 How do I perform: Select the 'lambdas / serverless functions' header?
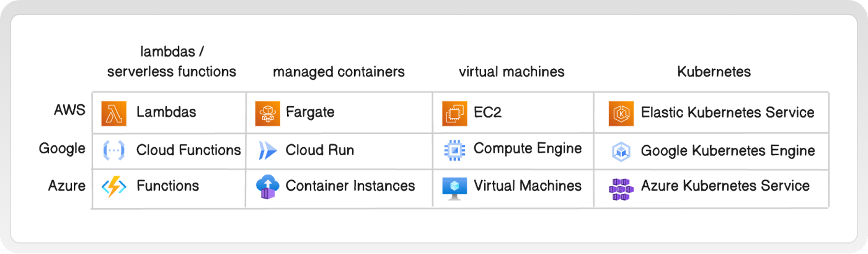tap(172, 61)
